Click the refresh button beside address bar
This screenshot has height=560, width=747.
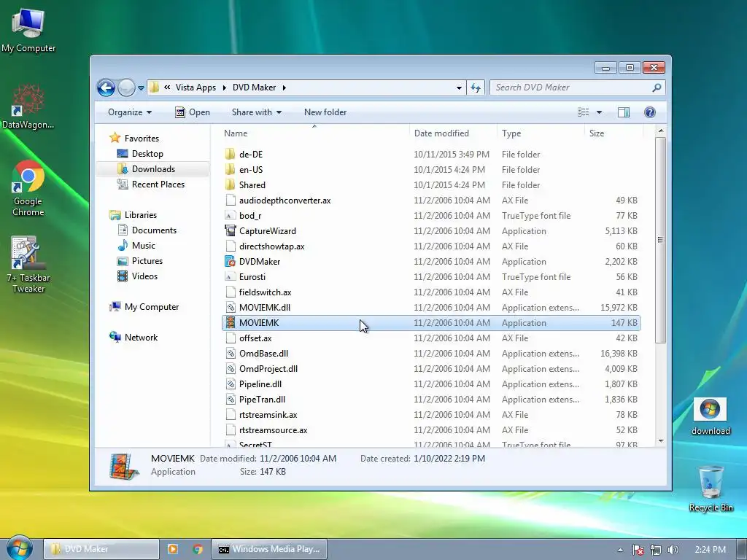476,87
